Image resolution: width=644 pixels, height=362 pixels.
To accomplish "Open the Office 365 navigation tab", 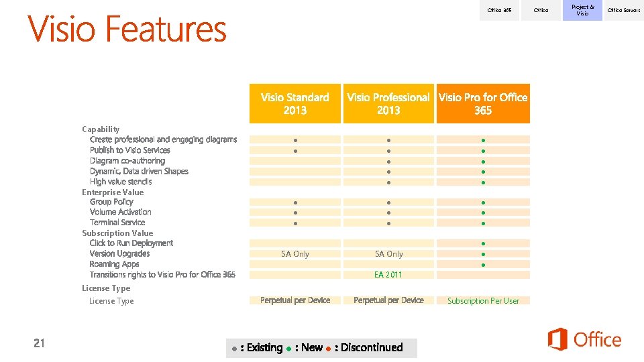I will click(499, 10).
